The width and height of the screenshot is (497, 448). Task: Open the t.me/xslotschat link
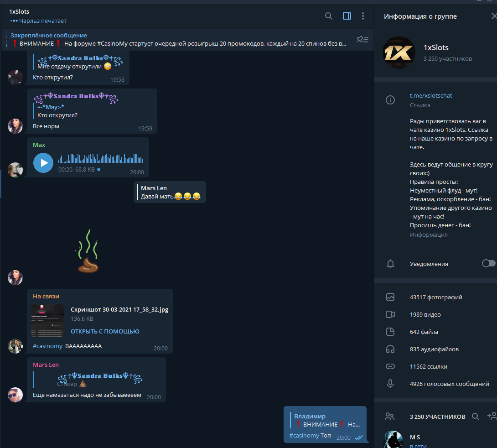(431, 95)
